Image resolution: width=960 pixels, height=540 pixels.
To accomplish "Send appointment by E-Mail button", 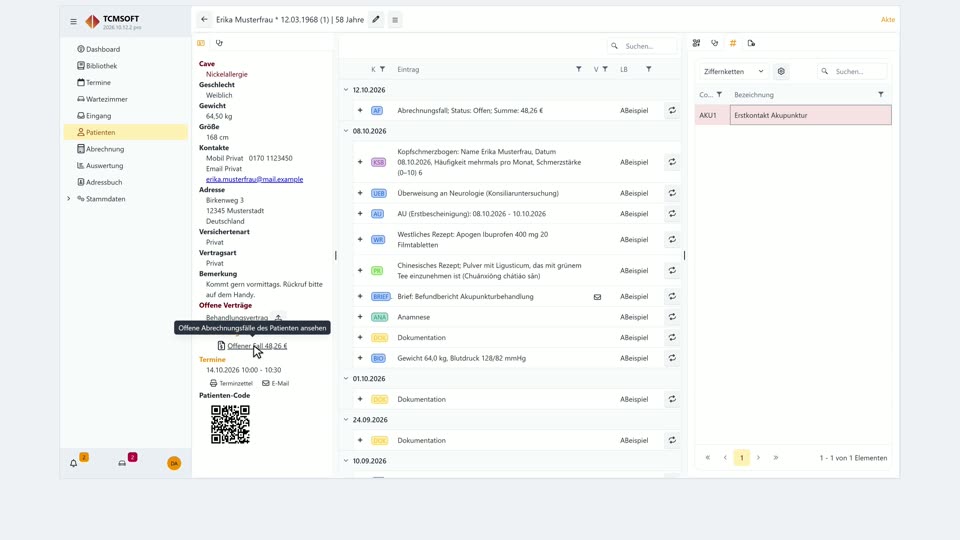I will (x=276, y=383).
